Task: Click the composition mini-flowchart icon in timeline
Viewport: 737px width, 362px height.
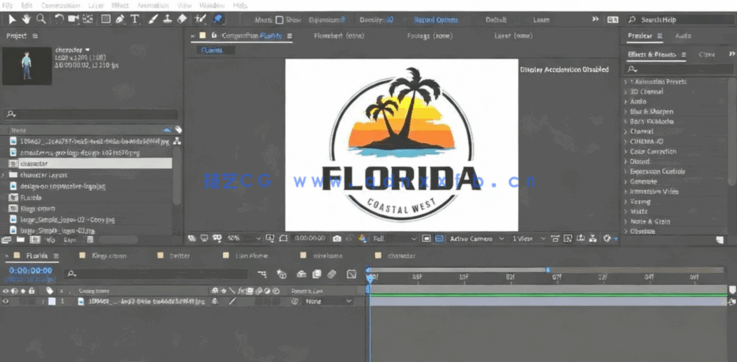Action: pos(262,274)
